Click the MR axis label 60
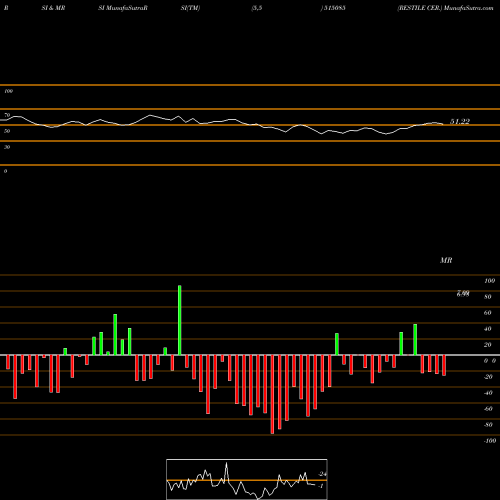Screen dimensions: 500x500 pos(488,313)
